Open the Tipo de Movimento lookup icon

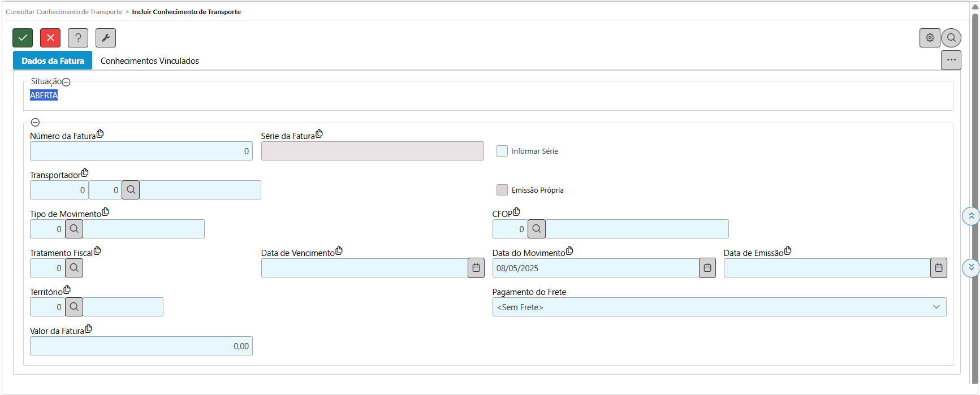pyautogui.click(x=74, y=229)
